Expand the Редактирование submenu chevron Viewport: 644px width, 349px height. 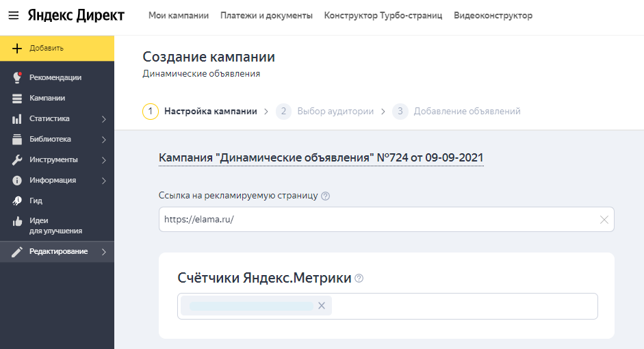click(104, 252)
